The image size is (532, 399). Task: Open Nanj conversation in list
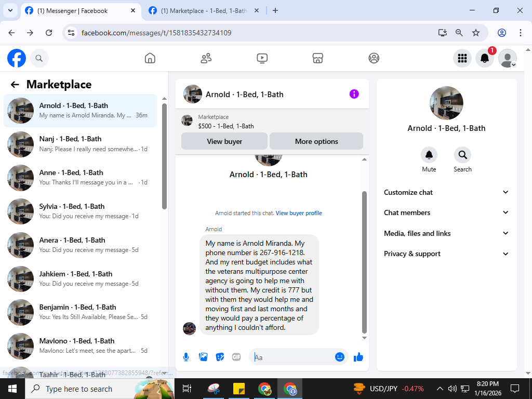[81, 144]
